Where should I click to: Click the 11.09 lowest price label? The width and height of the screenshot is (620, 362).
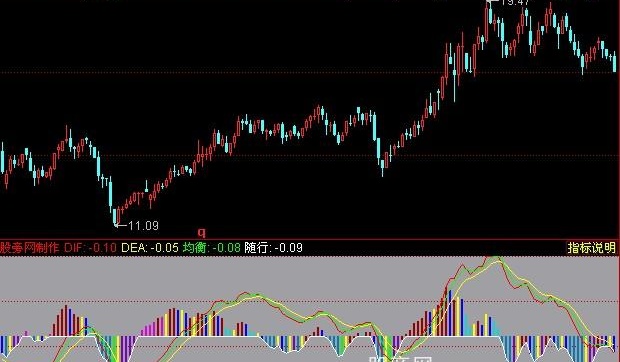tap(143, 226)
